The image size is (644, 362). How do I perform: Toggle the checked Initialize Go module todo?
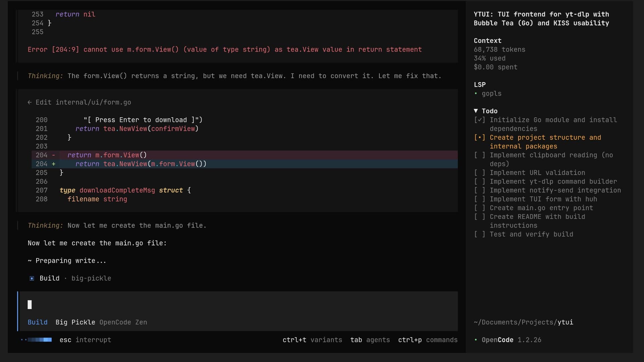(479, 120)
